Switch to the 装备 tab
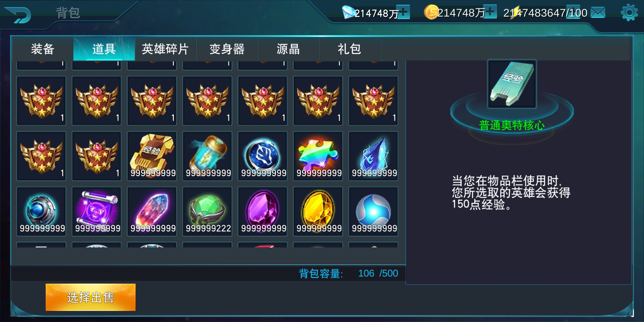The height and width of the screenshot is (322, 644). 43,49
